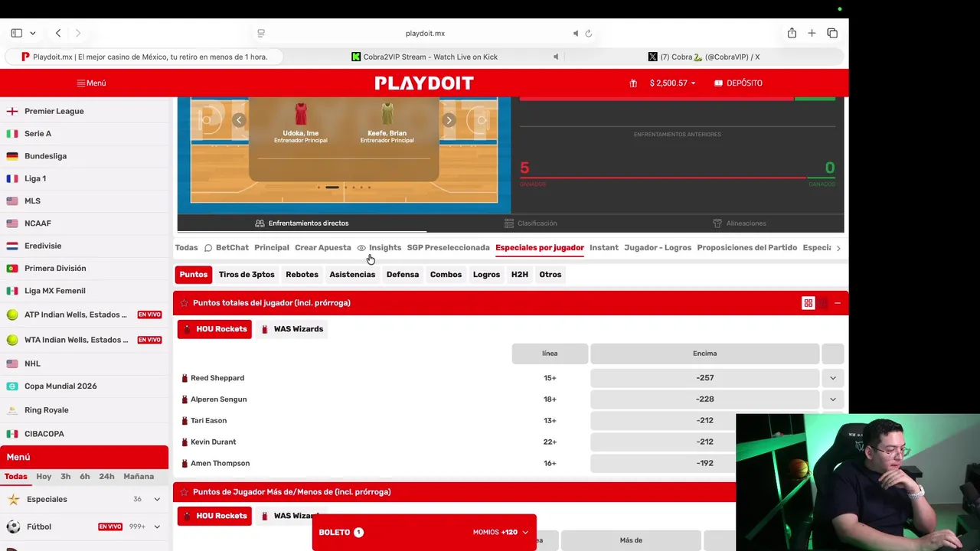Click the PLAYDOIT logo

coord(424,83)
